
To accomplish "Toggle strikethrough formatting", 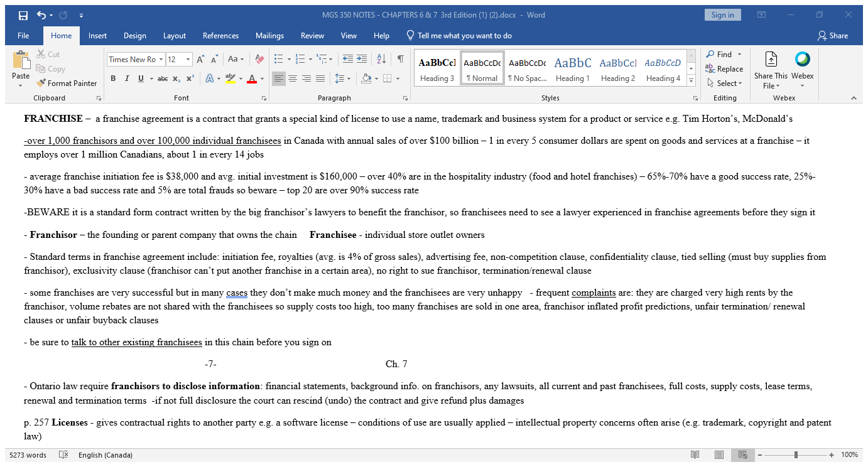I will (163, 78).
